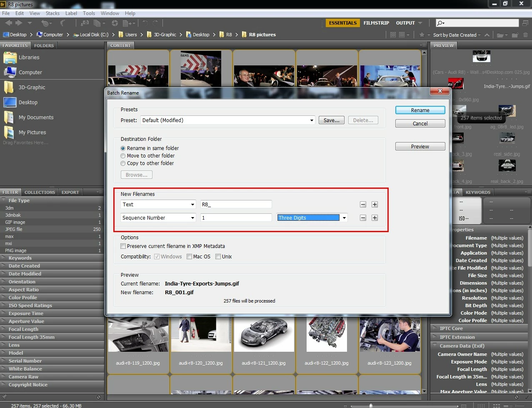Check the Unix compatibility box
This screenshot has height=408, width=532.
218,257
